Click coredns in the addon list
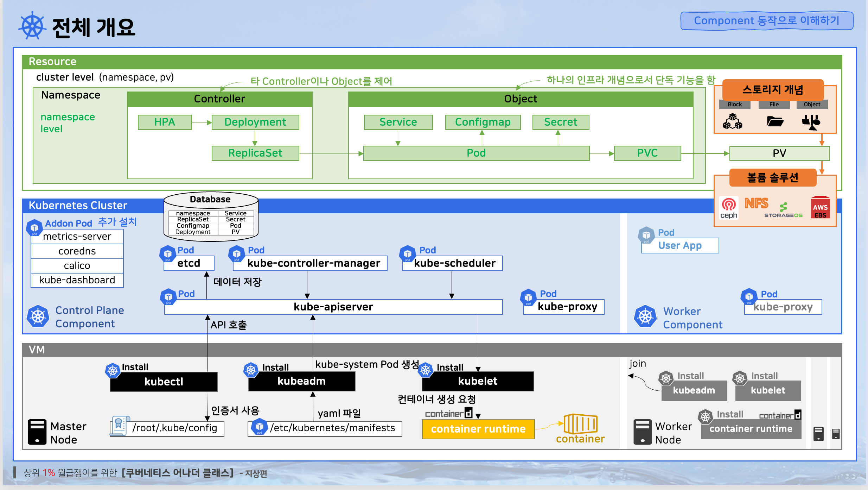Viewport: 868px width, 490px height. point(77,251)
